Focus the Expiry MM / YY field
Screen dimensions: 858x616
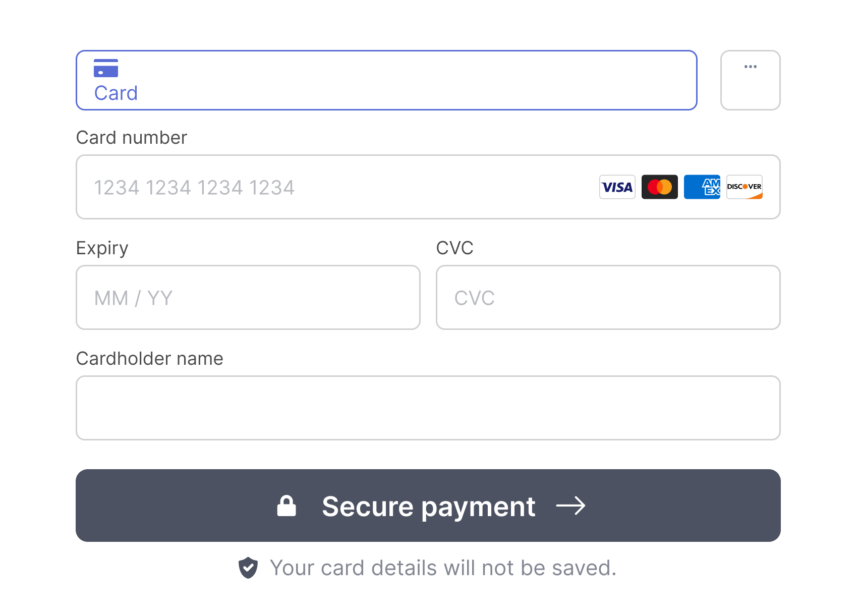coord(248,298)
